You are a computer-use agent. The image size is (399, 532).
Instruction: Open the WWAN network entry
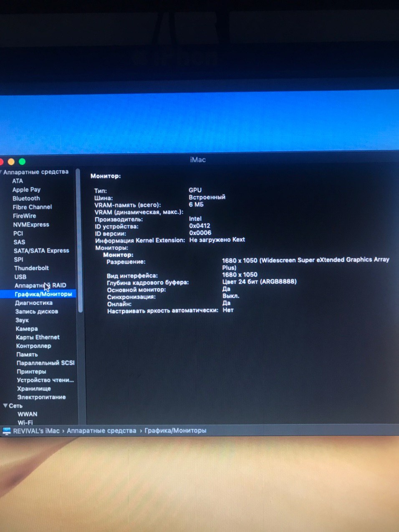(27, 414)
